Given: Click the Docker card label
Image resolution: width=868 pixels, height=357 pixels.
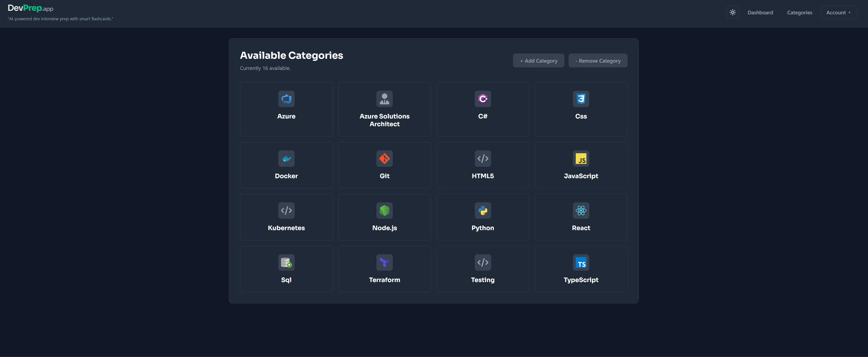Looking at the screenshot, I should coord(286,176).
